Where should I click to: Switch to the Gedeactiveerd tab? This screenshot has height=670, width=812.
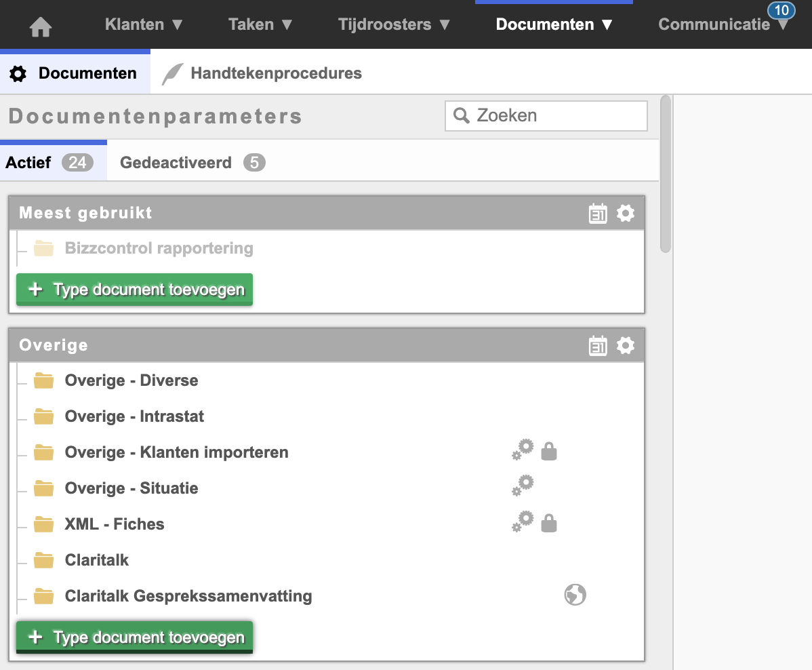click(x=192, y=163)
